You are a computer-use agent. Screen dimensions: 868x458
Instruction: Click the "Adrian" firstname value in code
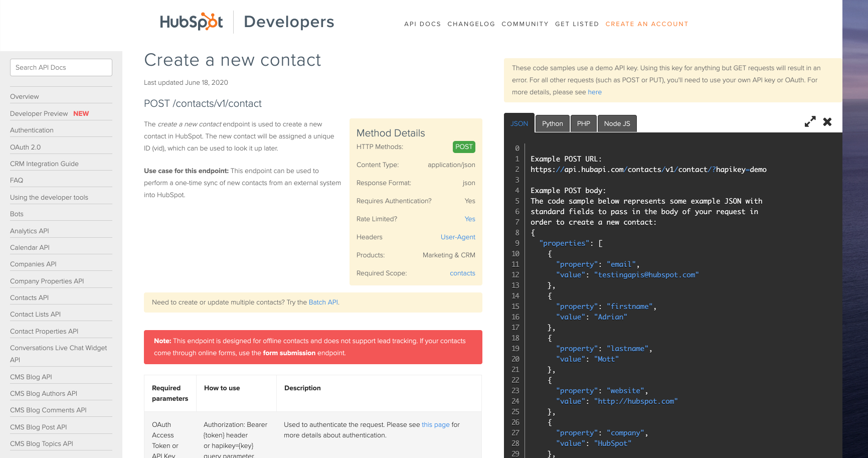tap(611, 317)
